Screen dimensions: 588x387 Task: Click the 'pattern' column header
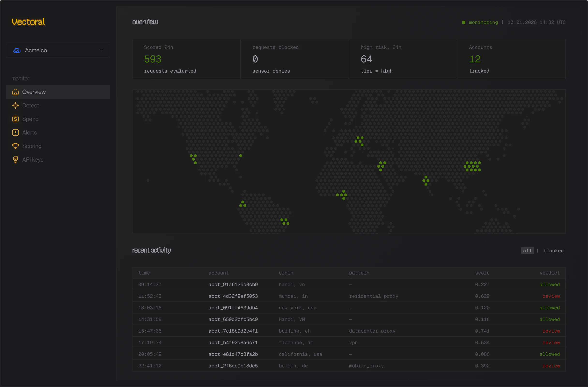pyautogui.click(x=359, y=273)
